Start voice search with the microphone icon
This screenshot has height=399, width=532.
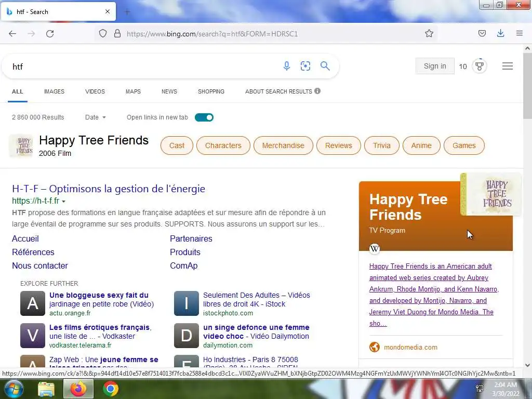(x=287, y=66)
